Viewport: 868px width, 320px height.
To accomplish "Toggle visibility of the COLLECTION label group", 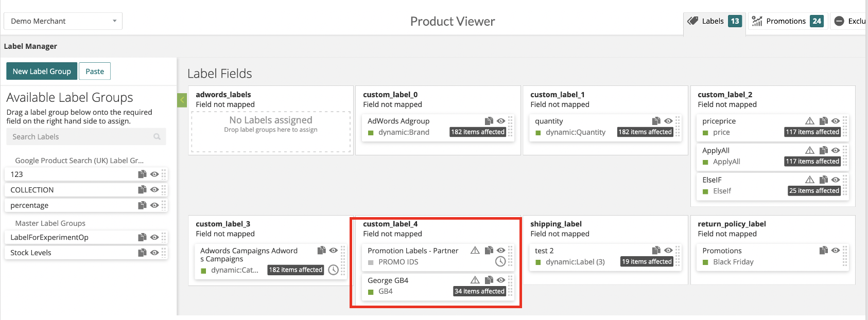I will coord(154,190).
